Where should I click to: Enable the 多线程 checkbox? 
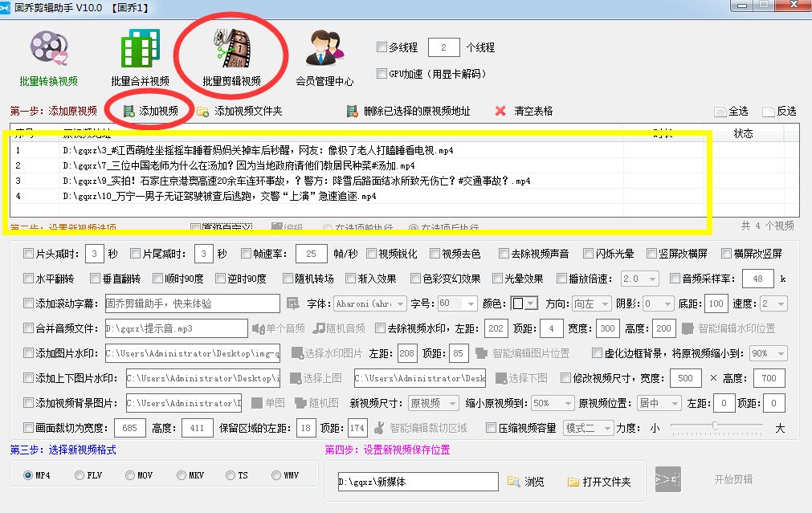[x=382, y=47]
